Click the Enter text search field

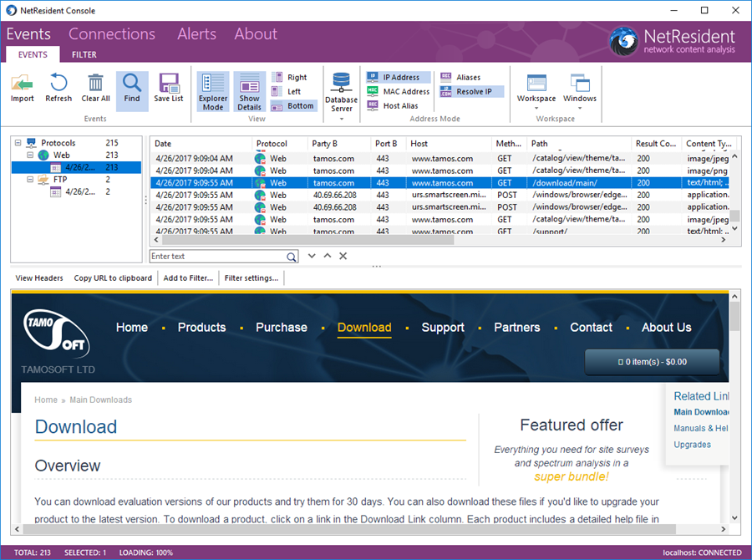click(218, 257)
